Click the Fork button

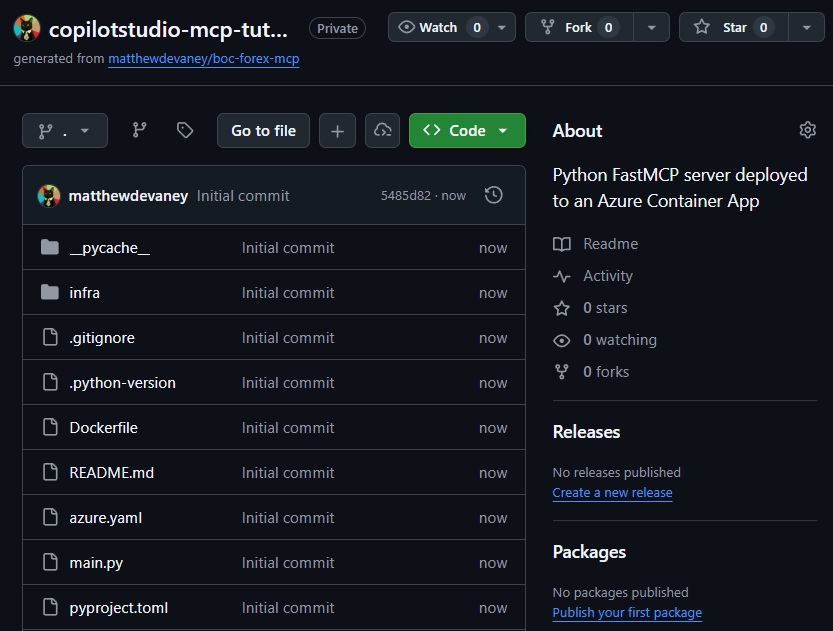pos(579,27)
